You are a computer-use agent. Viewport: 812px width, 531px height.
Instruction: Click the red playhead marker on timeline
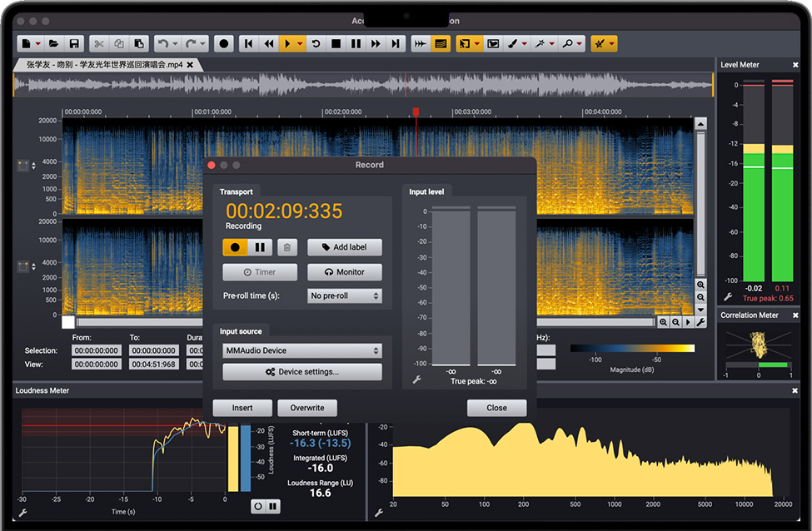pyautogui.click(x=416, y=112)
